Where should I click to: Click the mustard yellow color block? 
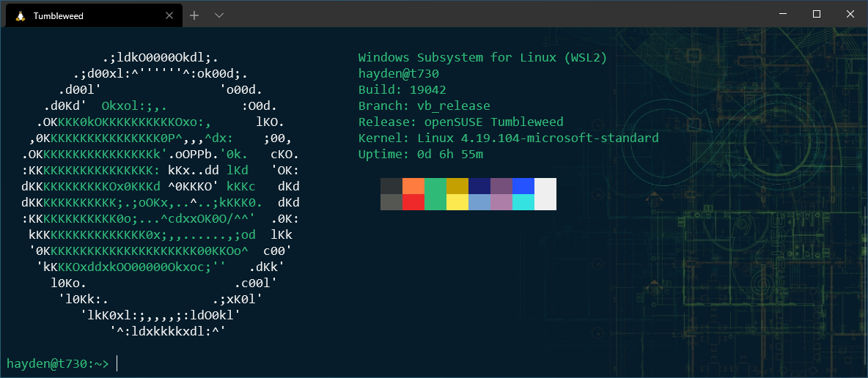tap(457, 186)
